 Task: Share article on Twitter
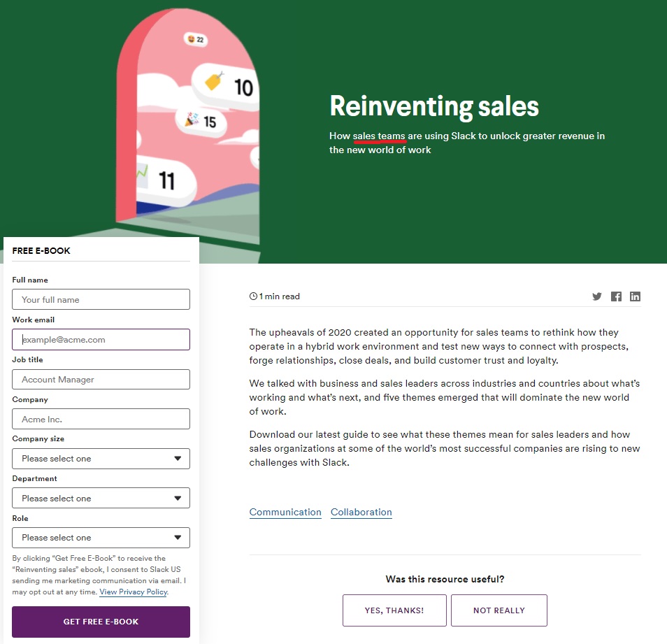pos(596,296)
